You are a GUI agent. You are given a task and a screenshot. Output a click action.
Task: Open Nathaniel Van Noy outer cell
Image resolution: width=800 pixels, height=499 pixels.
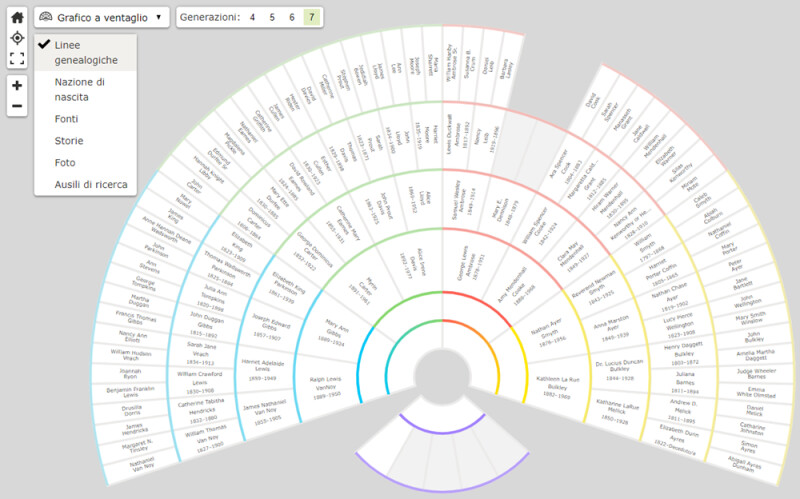pyautogui.click(x=141, y=464)
